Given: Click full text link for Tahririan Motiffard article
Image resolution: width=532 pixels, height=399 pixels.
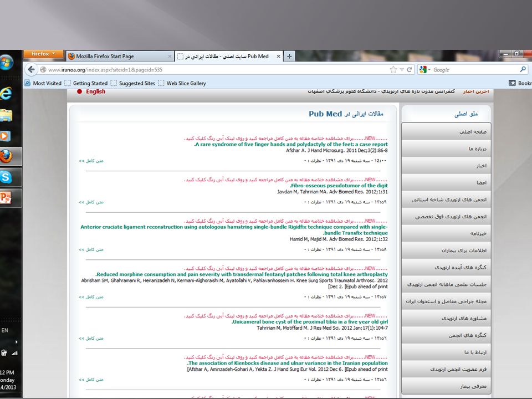Looking at the screenshot, I should point(91,339).
